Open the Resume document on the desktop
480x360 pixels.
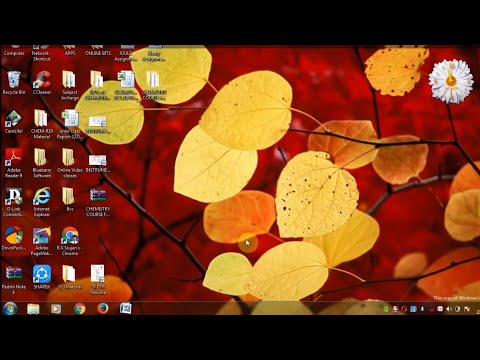98,280
